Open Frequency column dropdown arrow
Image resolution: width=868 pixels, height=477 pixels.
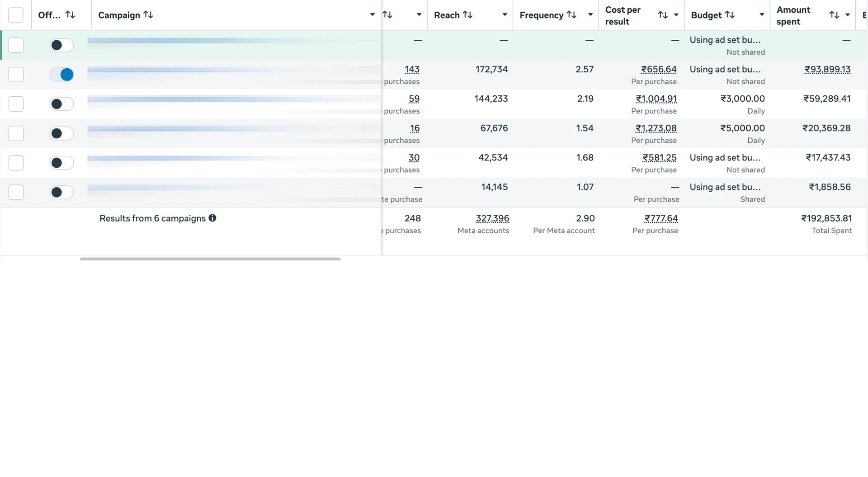[590, 15]
